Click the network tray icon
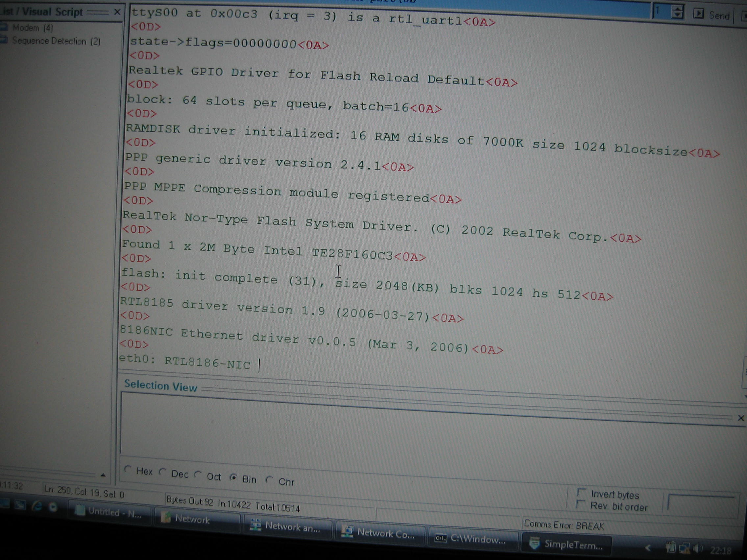 pos(685,548)
